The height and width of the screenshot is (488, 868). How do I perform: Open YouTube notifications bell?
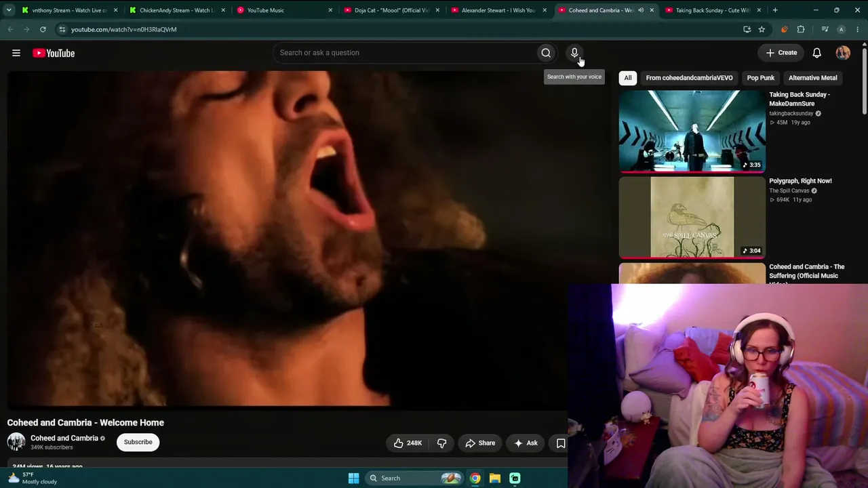(x=817, y=53)
